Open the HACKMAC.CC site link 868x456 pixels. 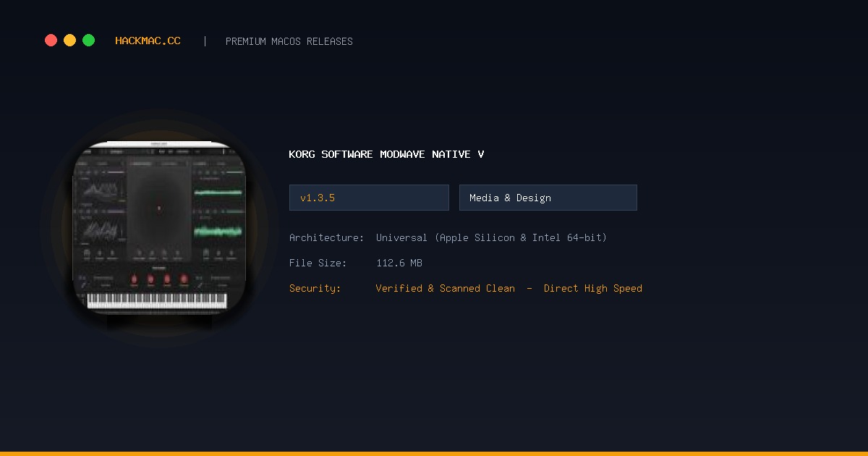148,41
